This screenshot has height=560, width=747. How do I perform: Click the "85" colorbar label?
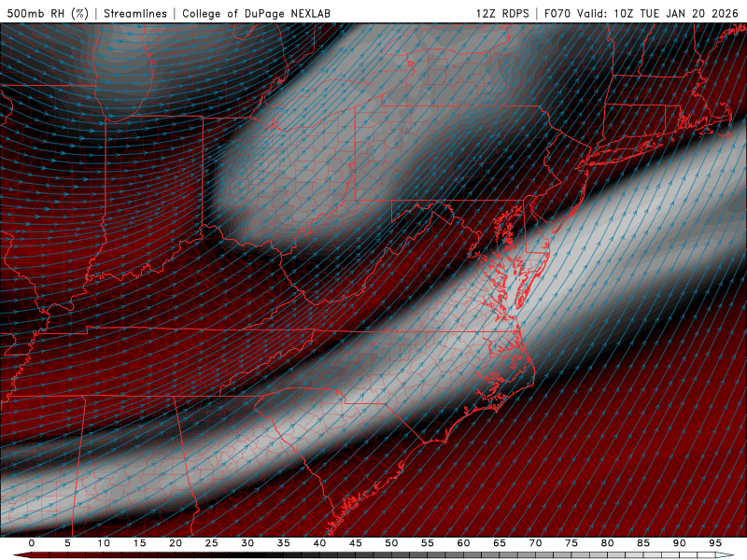coord(643,543)
